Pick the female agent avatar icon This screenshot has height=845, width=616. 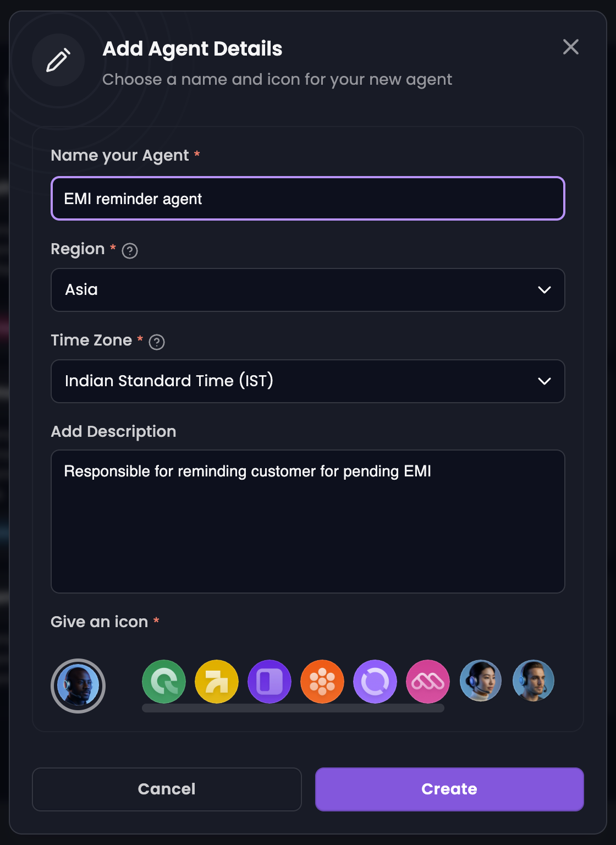(480, 681)
